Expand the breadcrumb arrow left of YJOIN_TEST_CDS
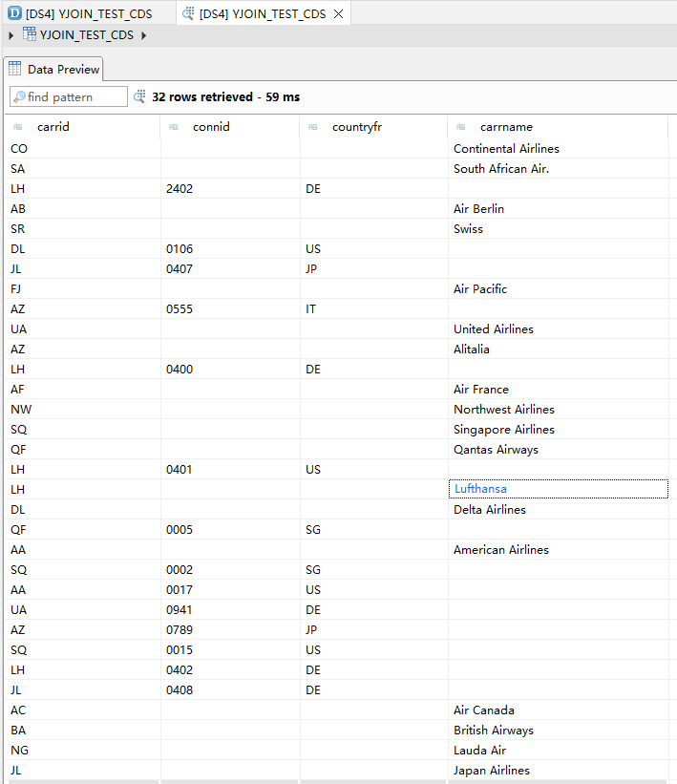Screen dimensions: 677x784 pyautogui.click(x=11, y=35)
